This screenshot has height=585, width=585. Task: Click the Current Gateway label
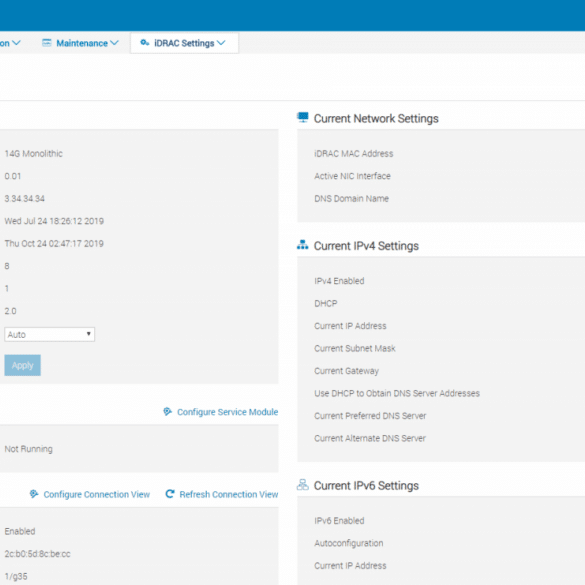tap(347, 371)
